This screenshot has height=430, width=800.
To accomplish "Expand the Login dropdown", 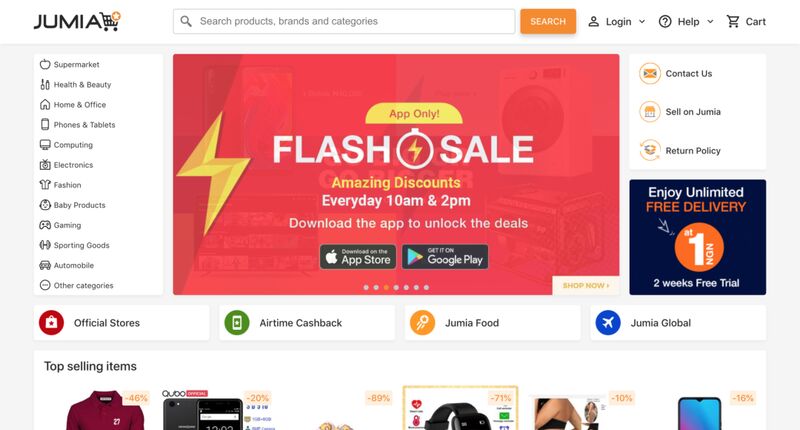I will point(616,21).
